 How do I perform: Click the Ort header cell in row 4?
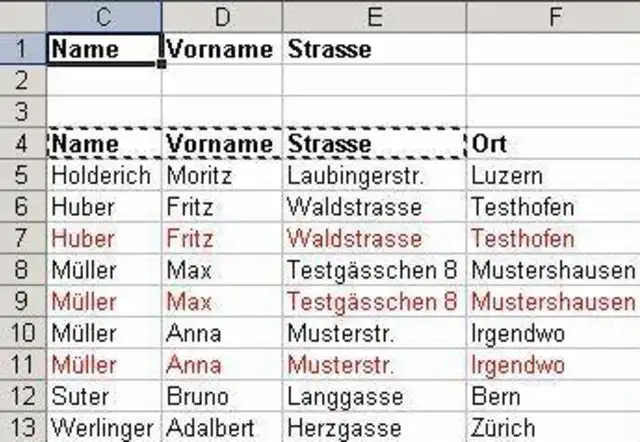pos(552,143)
